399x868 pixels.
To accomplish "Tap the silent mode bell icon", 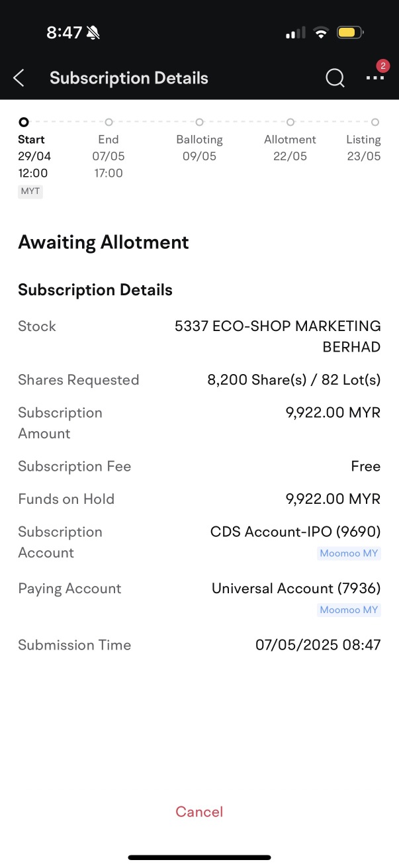I will pyautogui.click(x=93, y=32).
